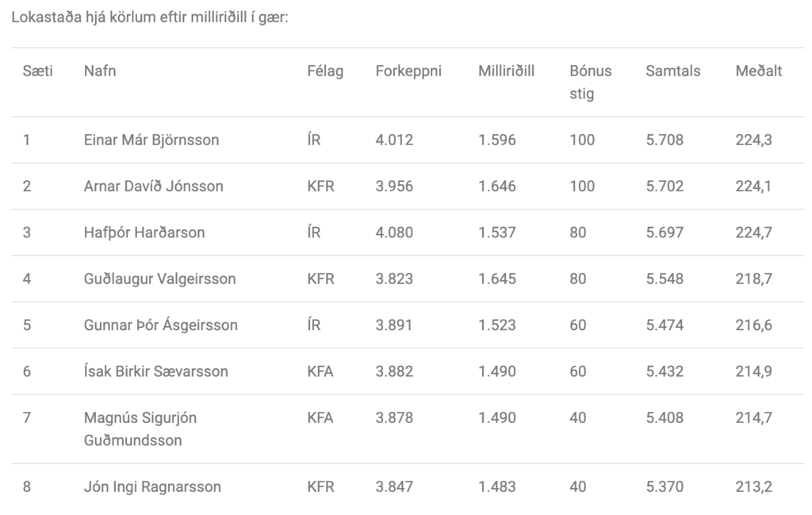
Task: Click Guðlaugur Valgeirsson in the table
Action: pos(159,279)
